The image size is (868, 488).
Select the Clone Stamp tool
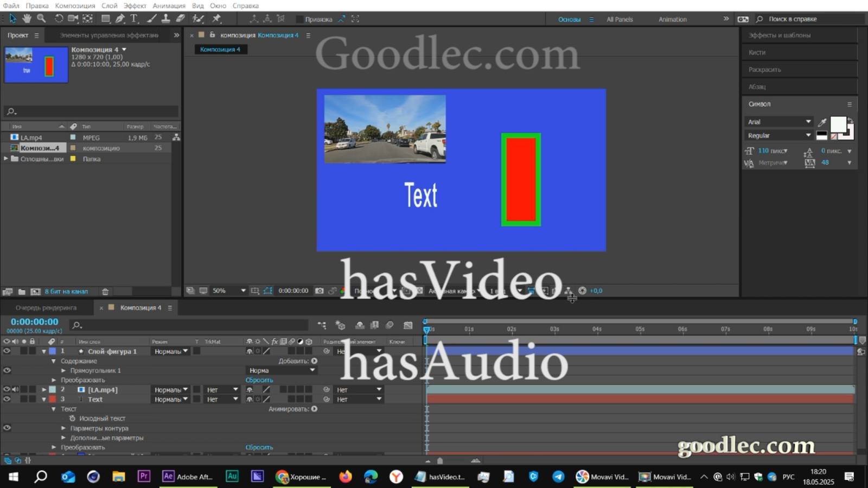coord(165,18)
